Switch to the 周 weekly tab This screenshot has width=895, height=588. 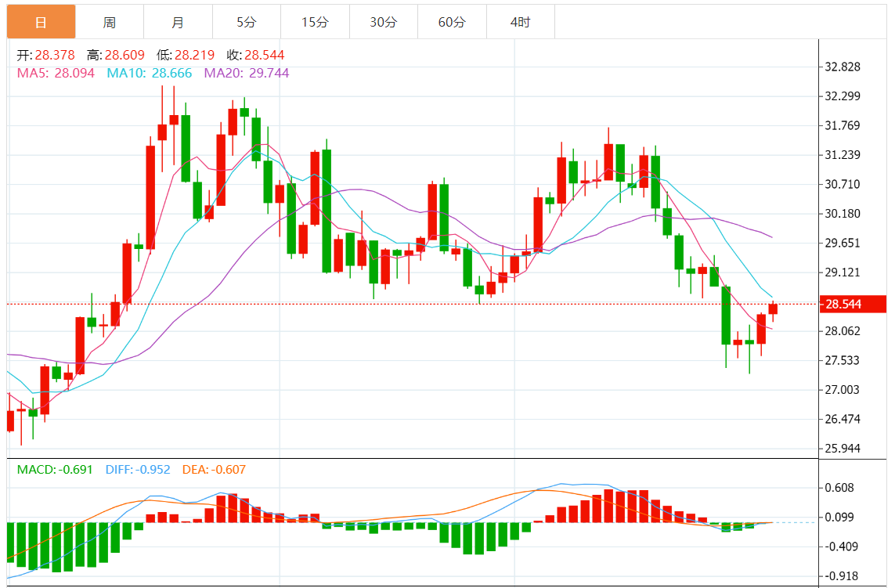click(x=110, y=22)
